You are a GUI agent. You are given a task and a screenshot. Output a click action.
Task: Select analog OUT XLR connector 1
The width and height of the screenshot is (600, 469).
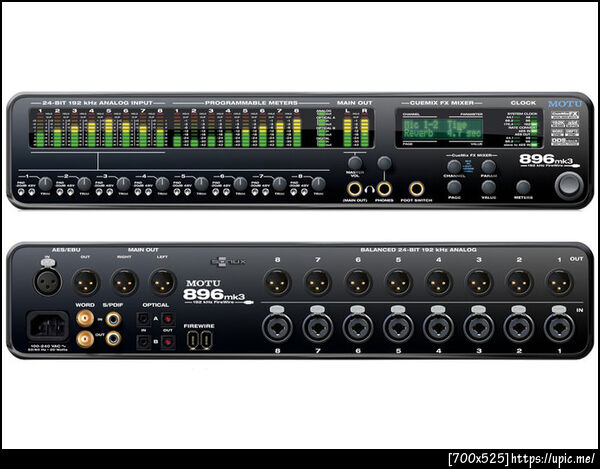(559, 282)
